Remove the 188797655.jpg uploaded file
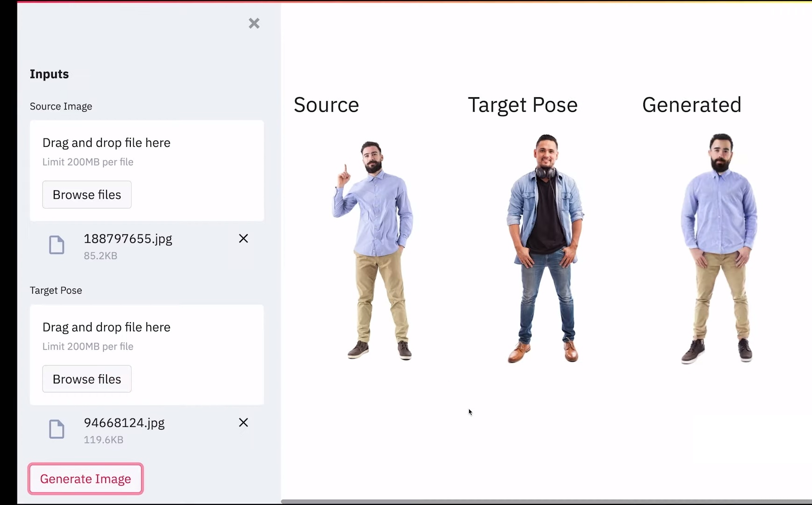Screen dimensions: 812x505 click(243, 238)
